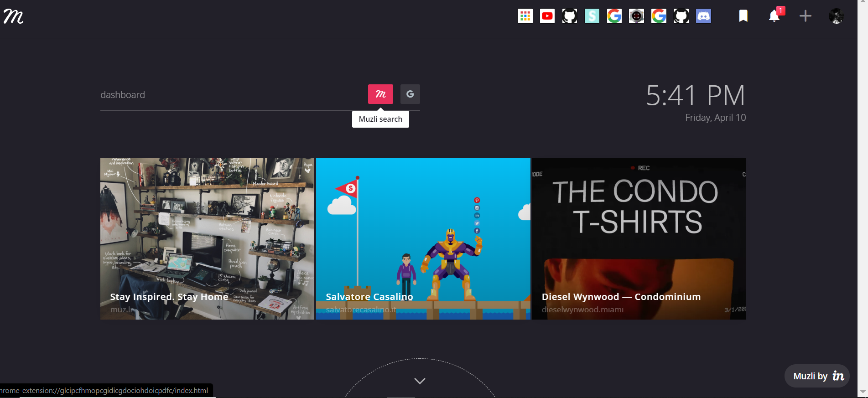Click the scrollbar down arrow
Viewport: 868px width, 398px height.
point(863,392)
